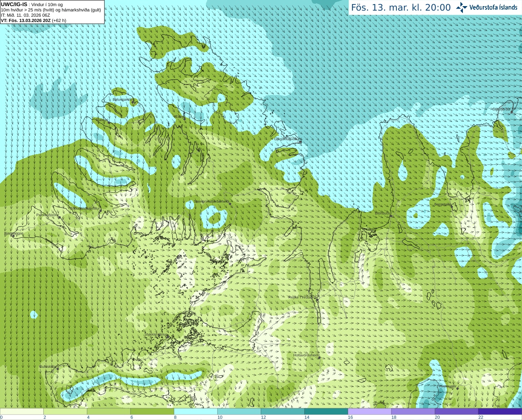Click the Bolungarvík station label

click(122, 99)
